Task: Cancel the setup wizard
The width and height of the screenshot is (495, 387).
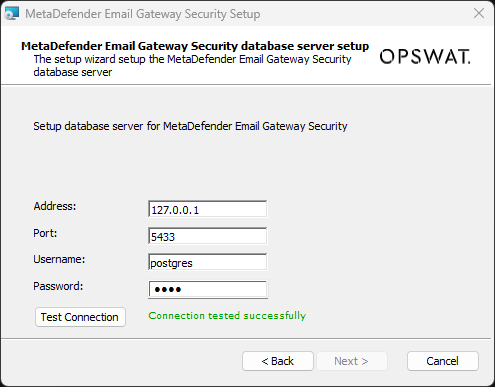Action: (x=443, y=361)
